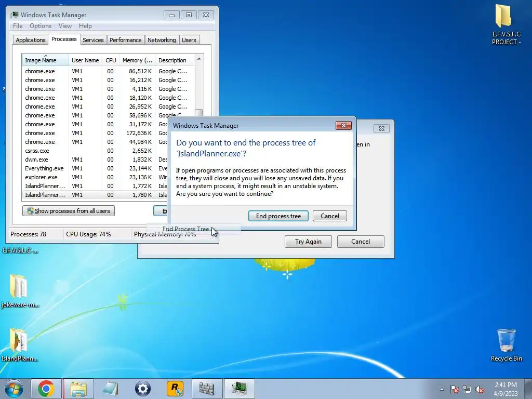Click Try Again in the background dialog
Viewport: 532px width, 399px height.
click(308, 242)
